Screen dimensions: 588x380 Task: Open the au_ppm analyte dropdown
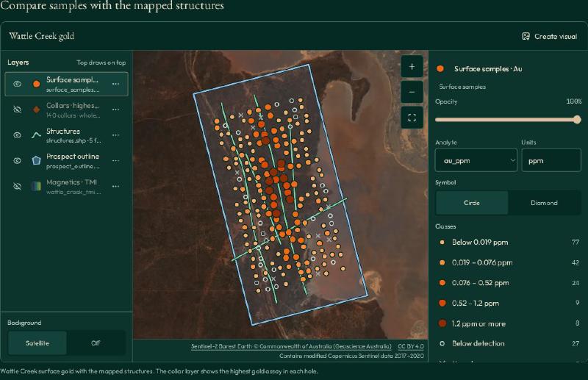(x=476, y=160)
